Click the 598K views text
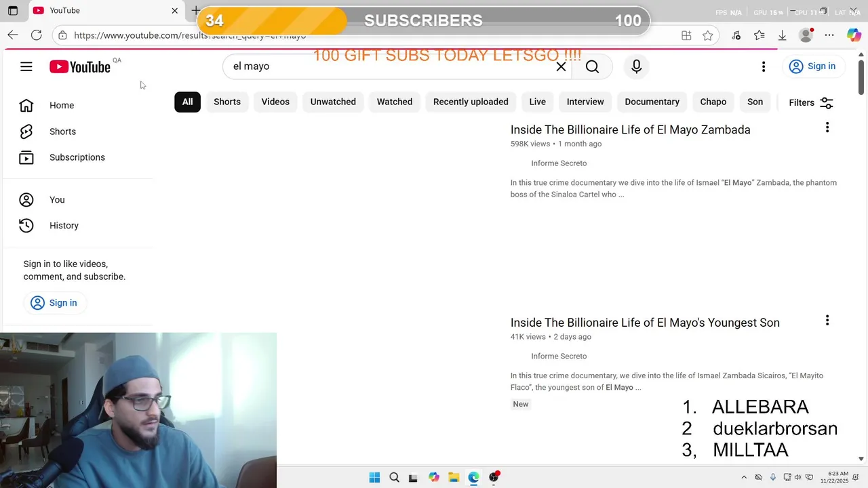Viewport: 868px width, 488px height. [530, 144]
